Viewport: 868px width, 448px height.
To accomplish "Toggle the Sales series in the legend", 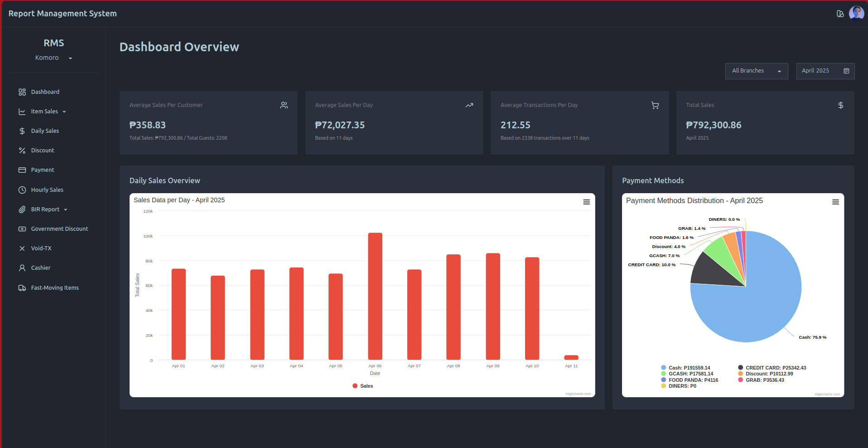I will pos(362,385).
